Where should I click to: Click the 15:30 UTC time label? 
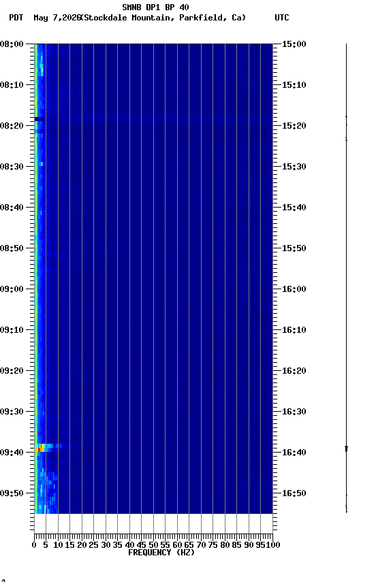[x=294, y=167]
